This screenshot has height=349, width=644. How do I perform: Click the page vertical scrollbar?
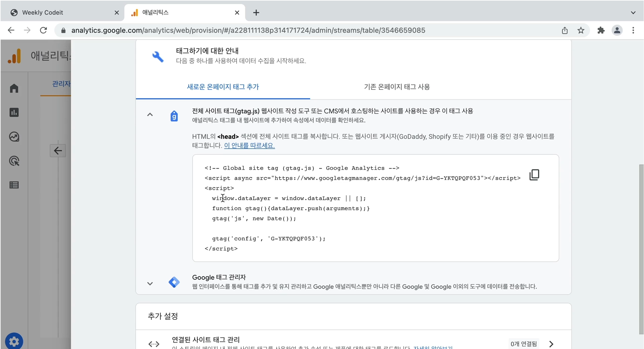(x=641, y=249)
